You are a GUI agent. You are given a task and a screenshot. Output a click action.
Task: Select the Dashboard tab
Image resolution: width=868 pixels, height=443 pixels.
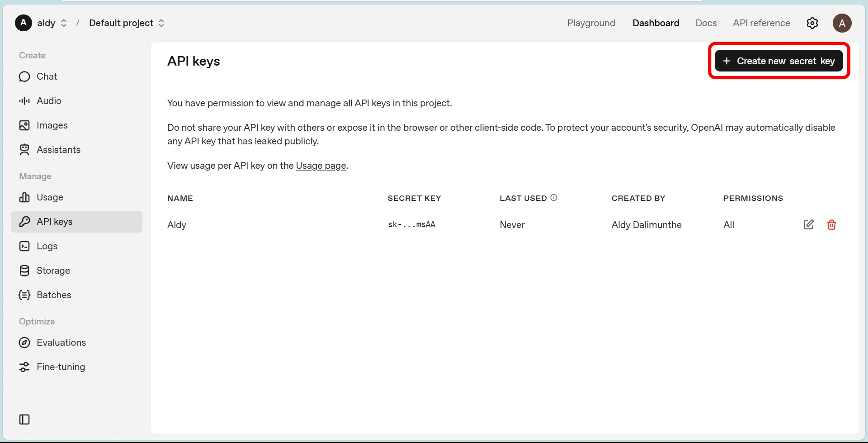[656, 23]
